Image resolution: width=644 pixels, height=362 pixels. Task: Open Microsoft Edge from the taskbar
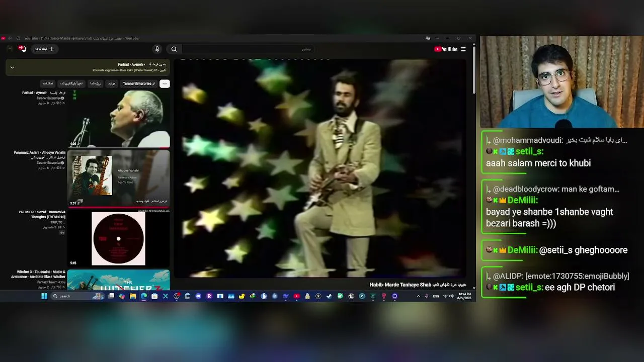pos(144,296)
